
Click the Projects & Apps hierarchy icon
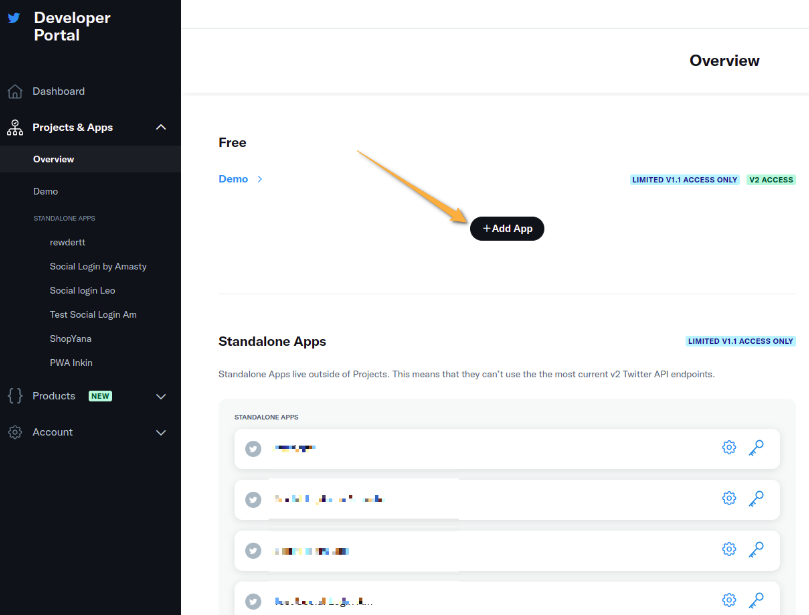(x=15, y=127)
